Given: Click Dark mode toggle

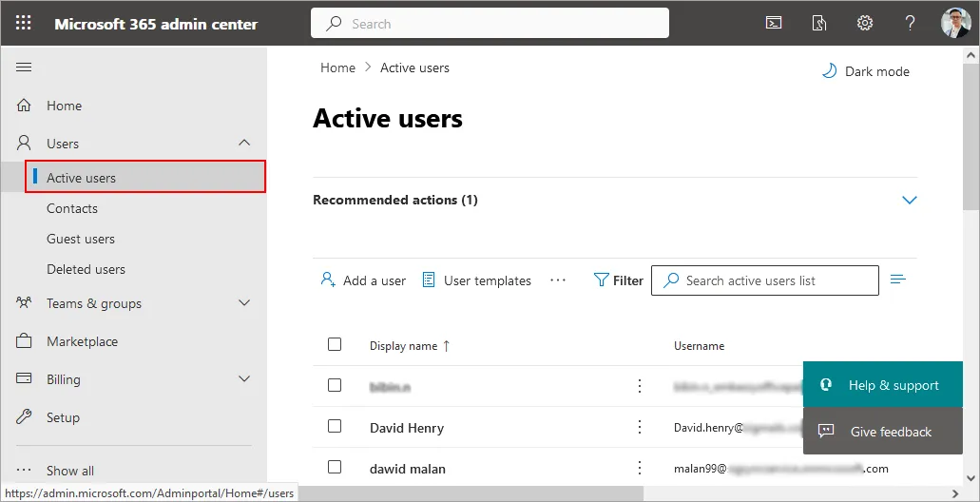Looking at the screenshot, I should (x=866, y=71).
